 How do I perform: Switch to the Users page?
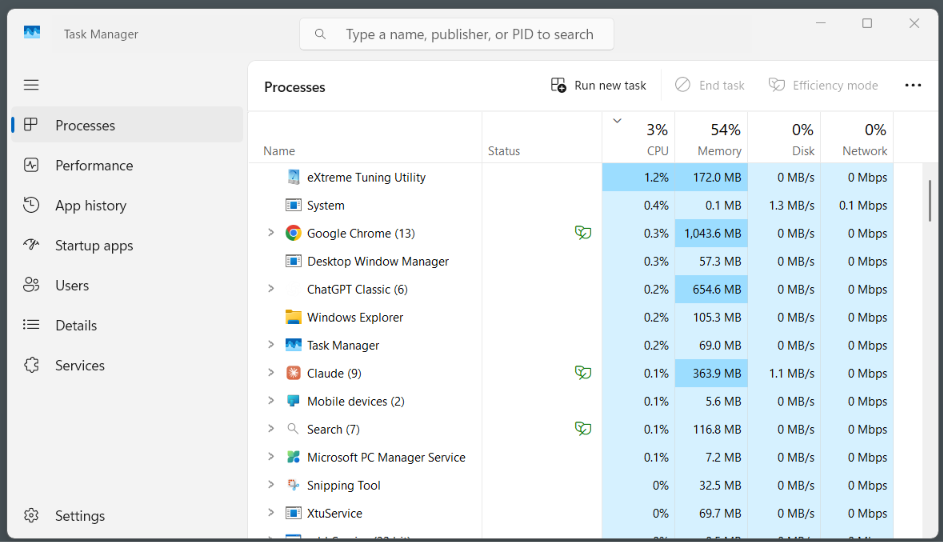click(127, 285)
